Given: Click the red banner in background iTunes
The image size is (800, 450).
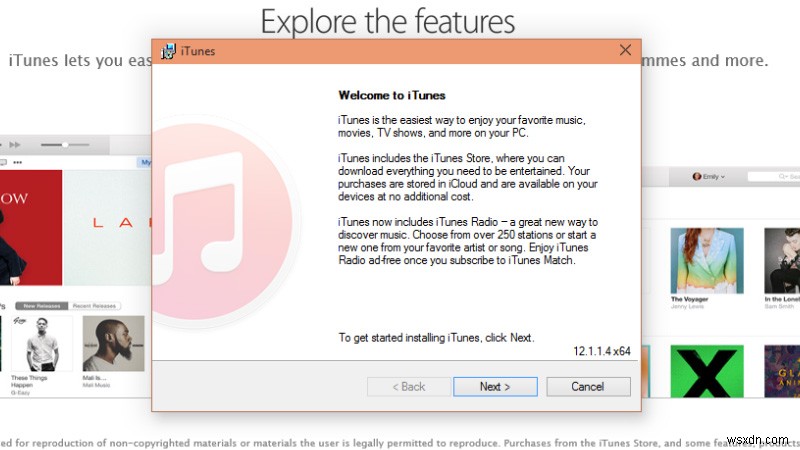Looking at the screenshot, I should click(x=31, y=228).
